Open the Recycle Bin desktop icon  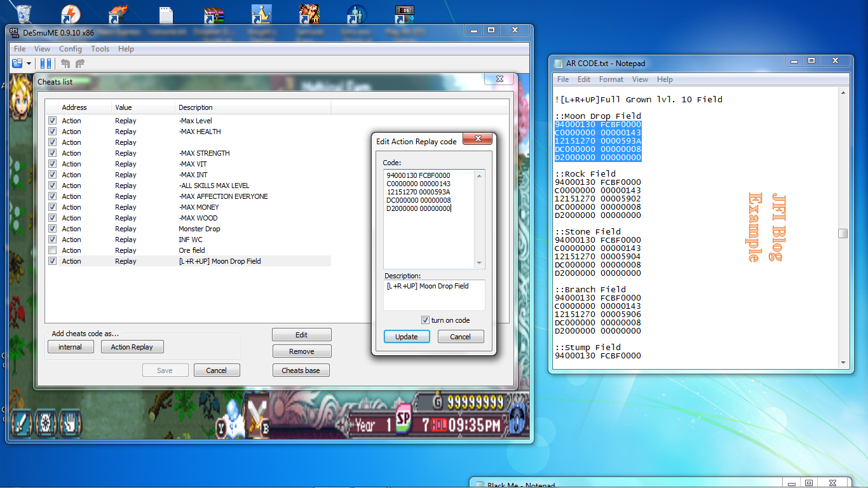click(x=23, y=14)
